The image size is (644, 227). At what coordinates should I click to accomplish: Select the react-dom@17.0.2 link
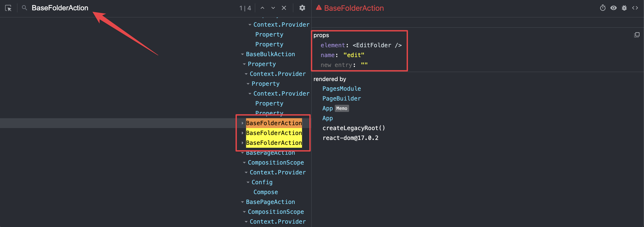click(x=350, y=137)
